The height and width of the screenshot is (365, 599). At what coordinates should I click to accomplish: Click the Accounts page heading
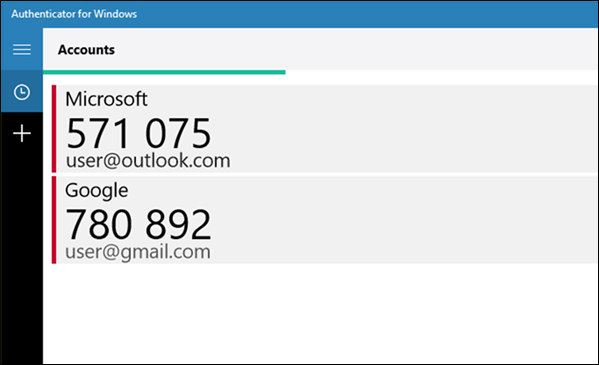point(86,50)
